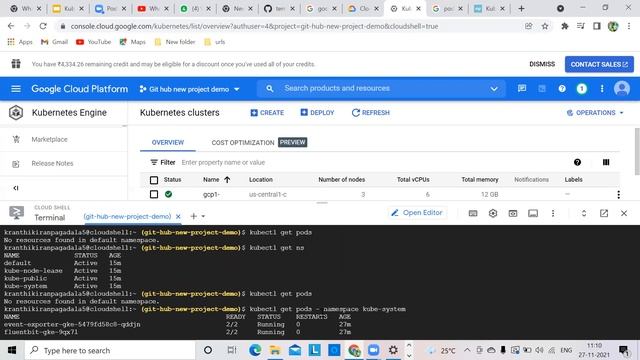640x360 pixels.
Task: Open Release Notes in the sidebar
Action: point(52,163)
